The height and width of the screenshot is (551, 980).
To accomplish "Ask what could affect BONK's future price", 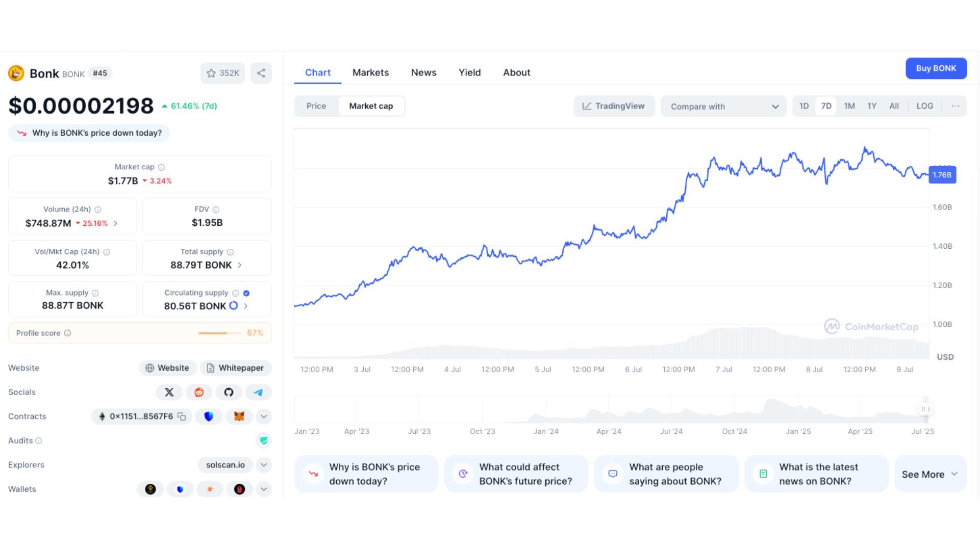I will point(516,474).
